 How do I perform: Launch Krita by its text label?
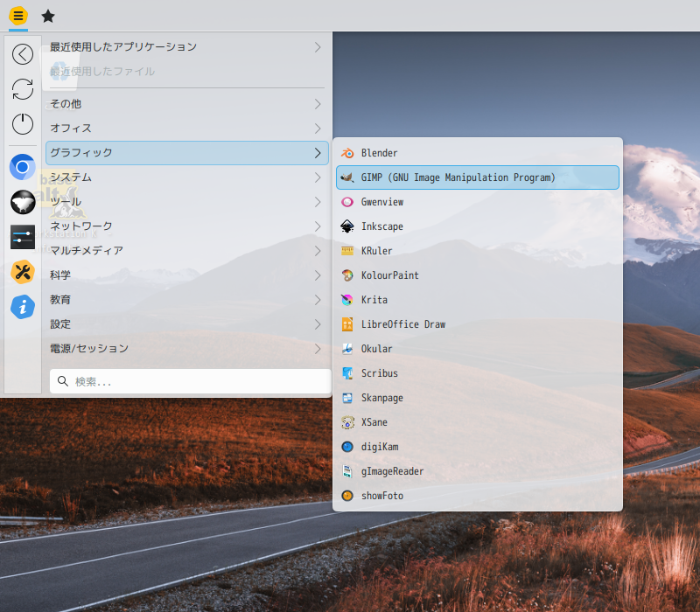click(x=374, y=300)
